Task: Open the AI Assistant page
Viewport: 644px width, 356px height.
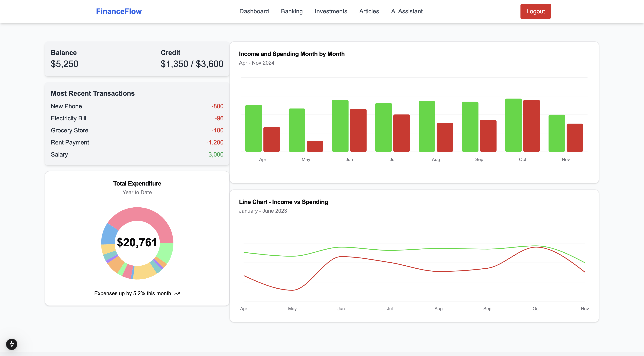Action: pyautogui.click(x=407, y=11)
